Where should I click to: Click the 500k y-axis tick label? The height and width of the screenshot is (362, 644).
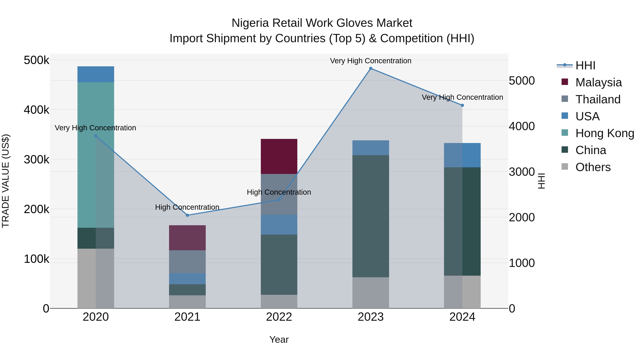36,60
